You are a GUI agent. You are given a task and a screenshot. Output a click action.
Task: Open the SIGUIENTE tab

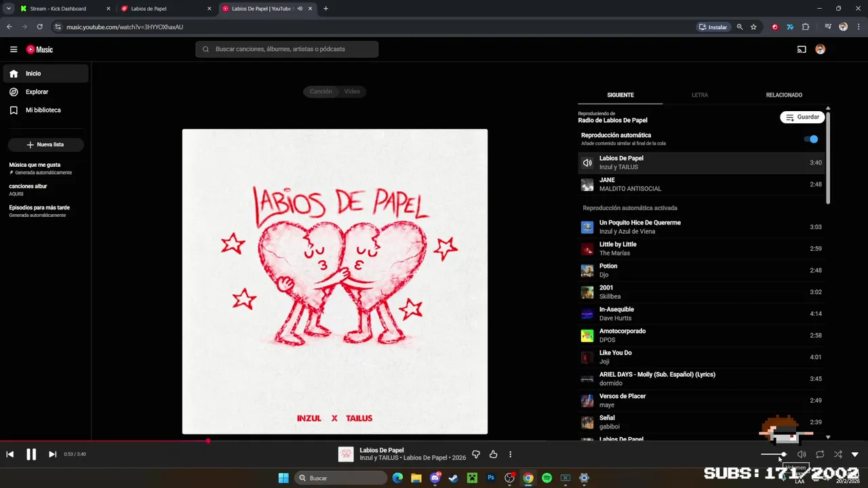point(620,95)
